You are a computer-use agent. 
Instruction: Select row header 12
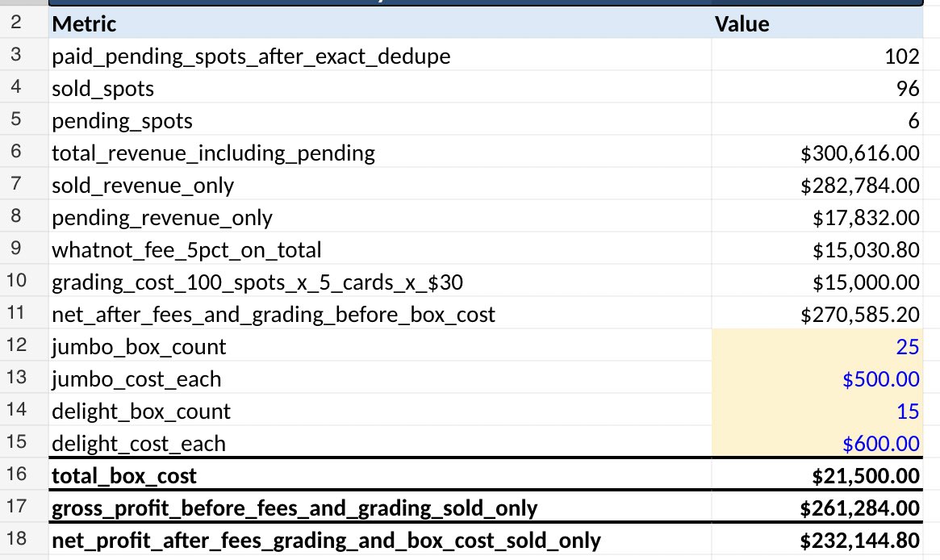pyautogui.click(x=24, y=346)
